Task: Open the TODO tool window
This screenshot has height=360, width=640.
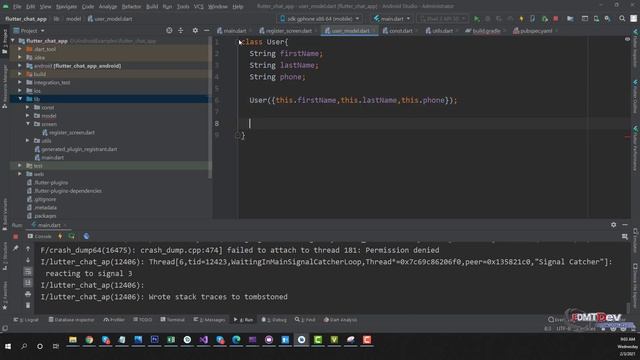Action: pos(142,320)
